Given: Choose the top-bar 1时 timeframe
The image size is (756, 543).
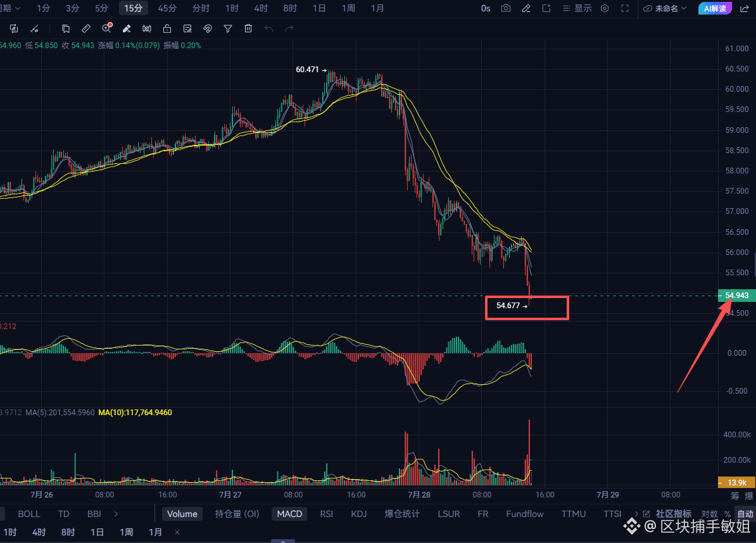Looking at the screenshot, I should [x=232, y=8].
